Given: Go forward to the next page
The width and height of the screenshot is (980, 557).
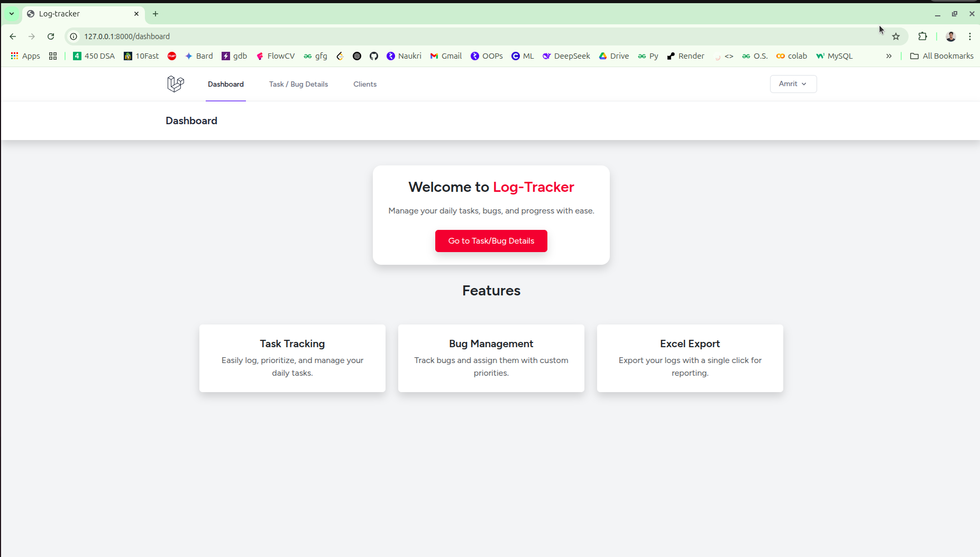Looking at the screenshot, I should (32, 36).
